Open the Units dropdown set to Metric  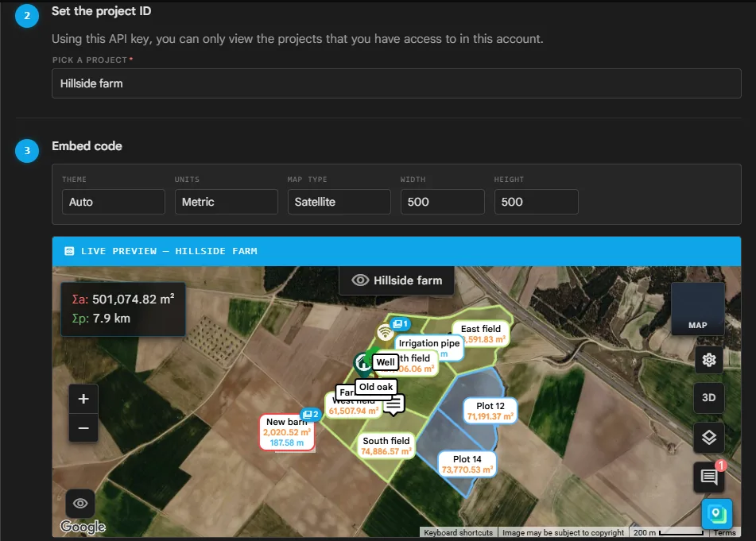[226, 202]
